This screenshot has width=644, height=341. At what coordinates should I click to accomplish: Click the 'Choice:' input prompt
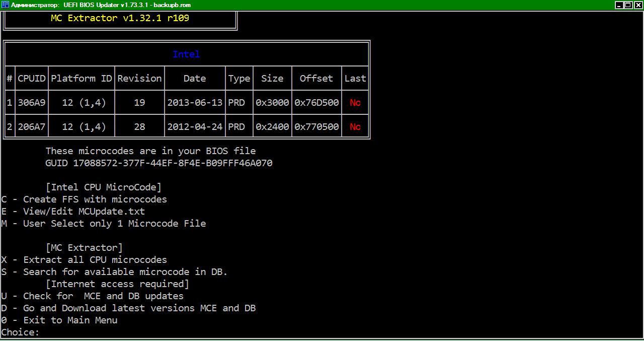(x=20, y=332)
